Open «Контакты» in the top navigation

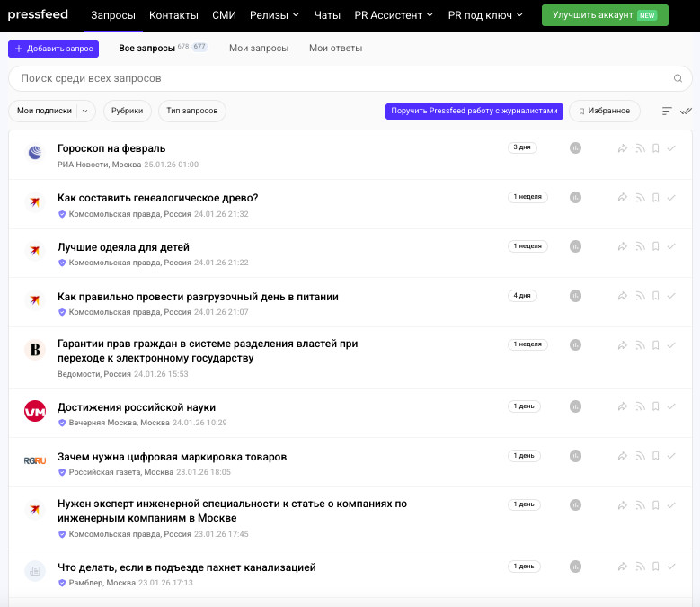pos(174,15)
